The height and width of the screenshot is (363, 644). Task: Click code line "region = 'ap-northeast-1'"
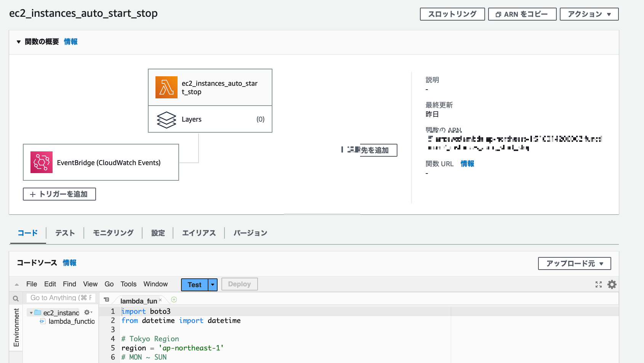tap(173, 348)
